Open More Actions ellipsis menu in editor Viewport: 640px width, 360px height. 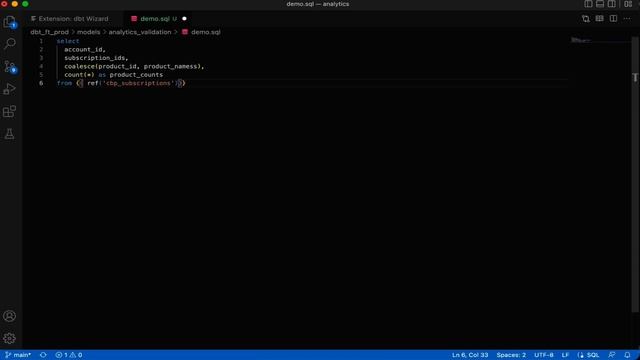click(x=627, y=19)
